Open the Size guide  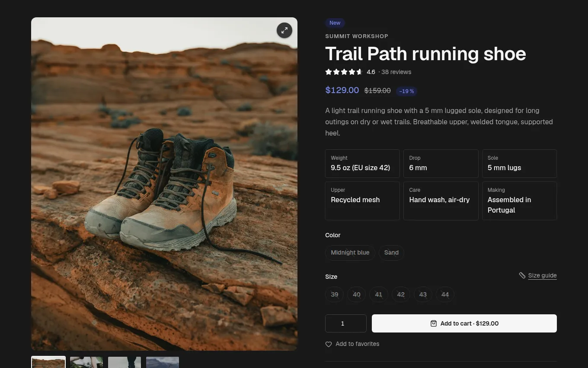click(x=538, y=275)
